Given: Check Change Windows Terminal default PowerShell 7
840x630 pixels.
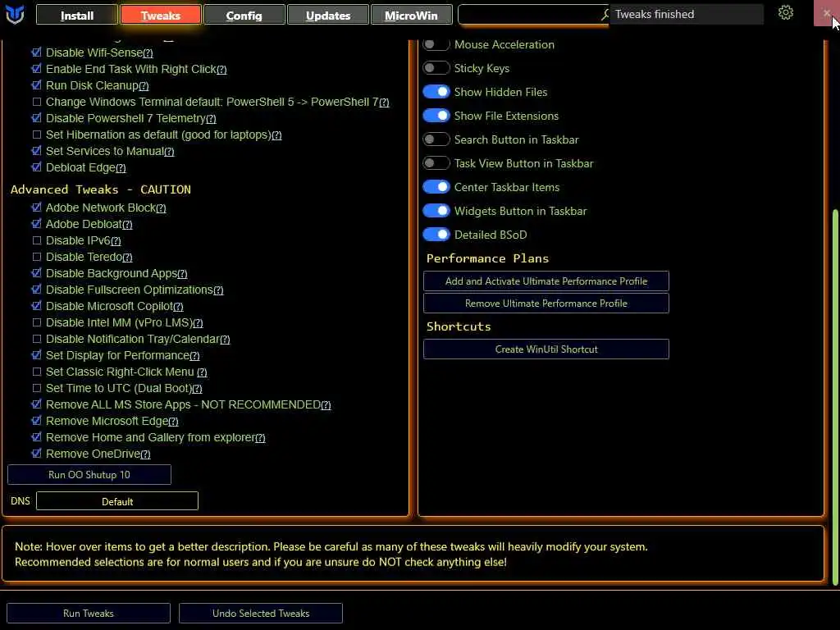Looking at the screenshot, I should [x=36, y=102].
